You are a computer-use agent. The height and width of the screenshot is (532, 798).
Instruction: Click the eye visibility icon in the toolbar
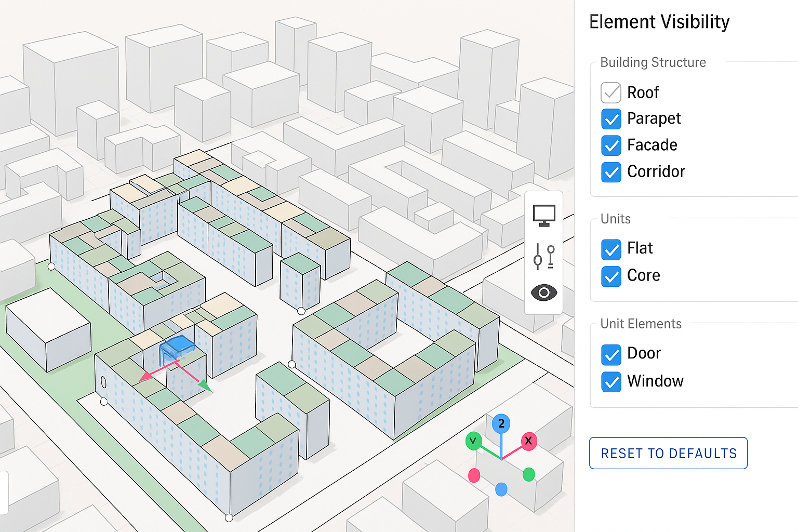pyautogui.click(x=543, y=292)
